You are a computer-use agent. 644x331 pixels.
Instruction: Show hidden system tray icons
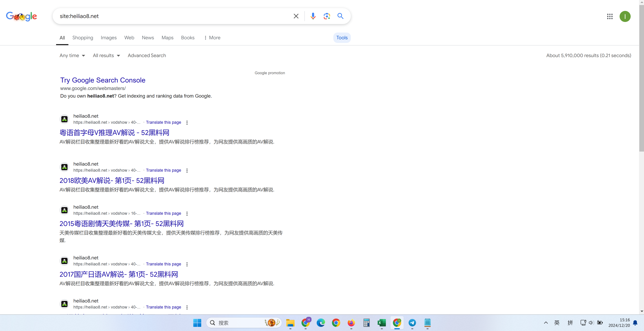[x=546, y=323]
